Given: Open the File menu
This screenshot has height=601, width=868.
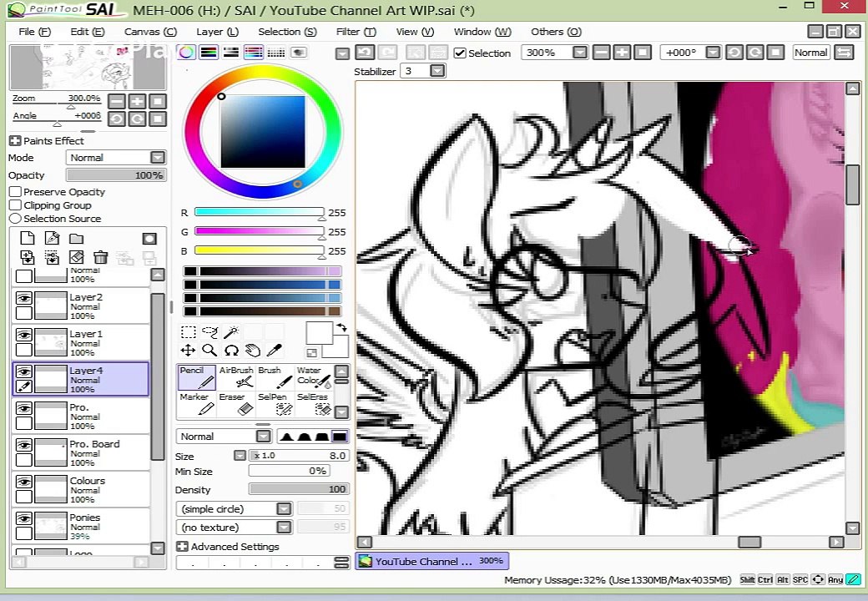Looking at the screenshot, I should point(34,32).
